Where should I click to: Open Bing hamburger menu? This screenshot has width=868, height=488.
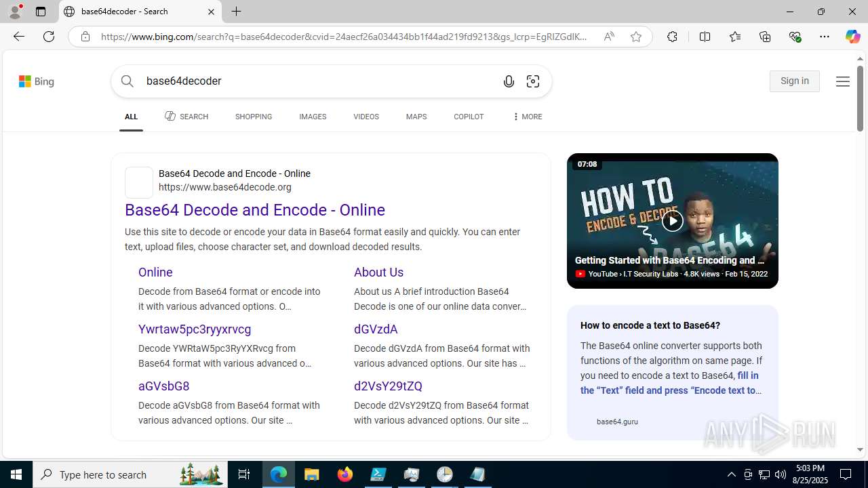click(x=843, y=81)
